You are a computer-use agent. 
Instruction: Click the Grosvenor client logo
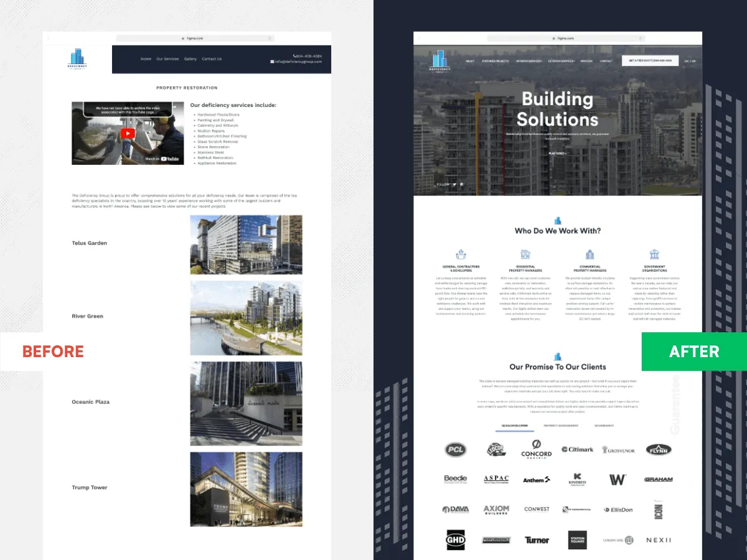click(x=618, y=449)
